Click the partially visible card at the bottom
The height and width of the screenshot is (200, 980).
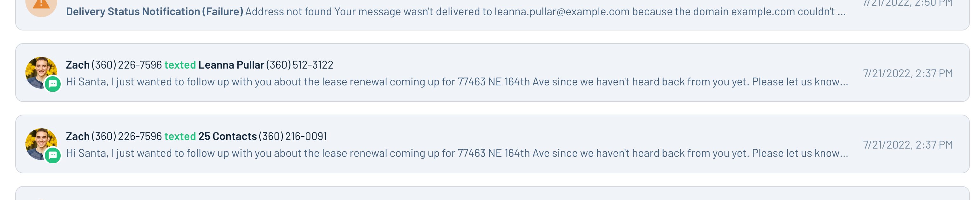492,193
